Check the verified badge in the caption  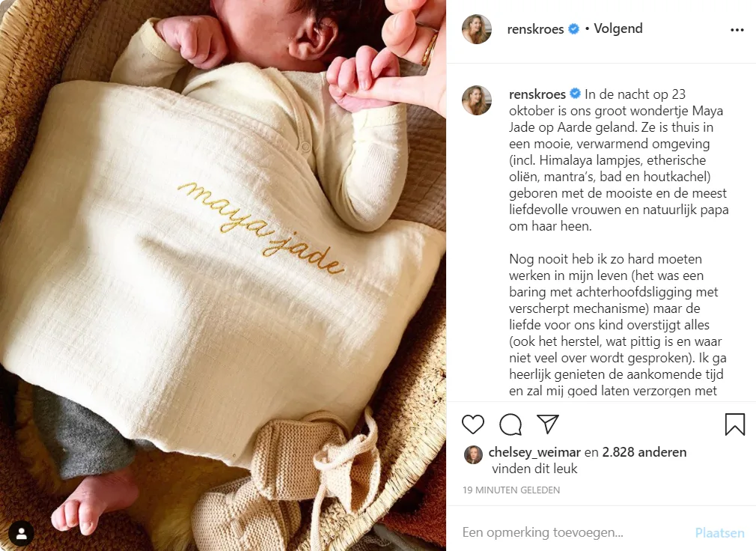[x=575, y=94]
